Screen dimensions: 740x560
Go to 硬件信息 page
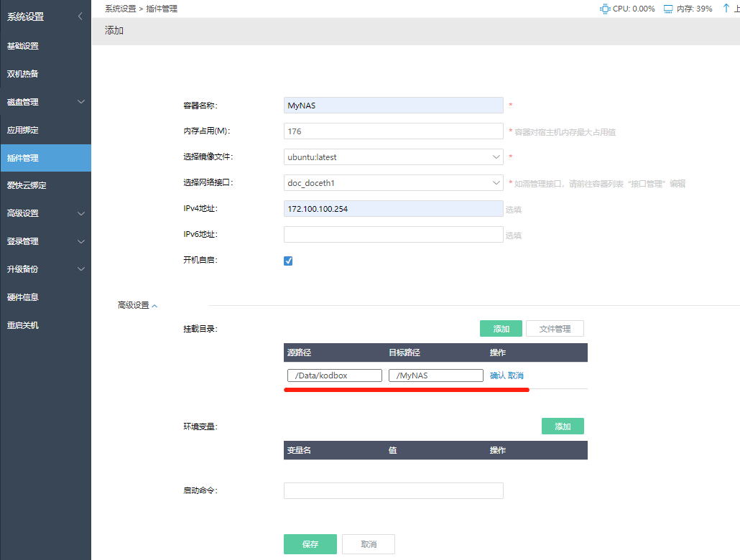pyautogui.click(x=23, y=297)
